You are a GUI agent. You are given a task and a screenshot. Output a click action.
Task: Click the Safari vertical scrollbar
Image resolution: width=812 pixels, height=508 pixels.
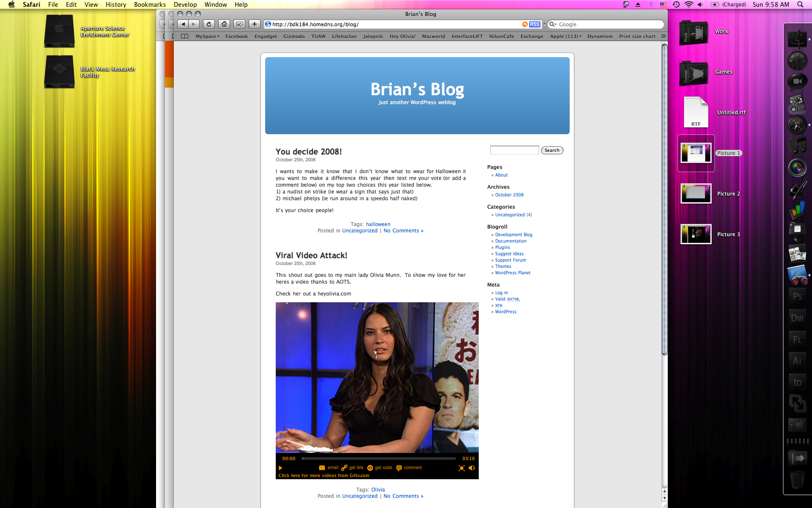tap(664, 199)
